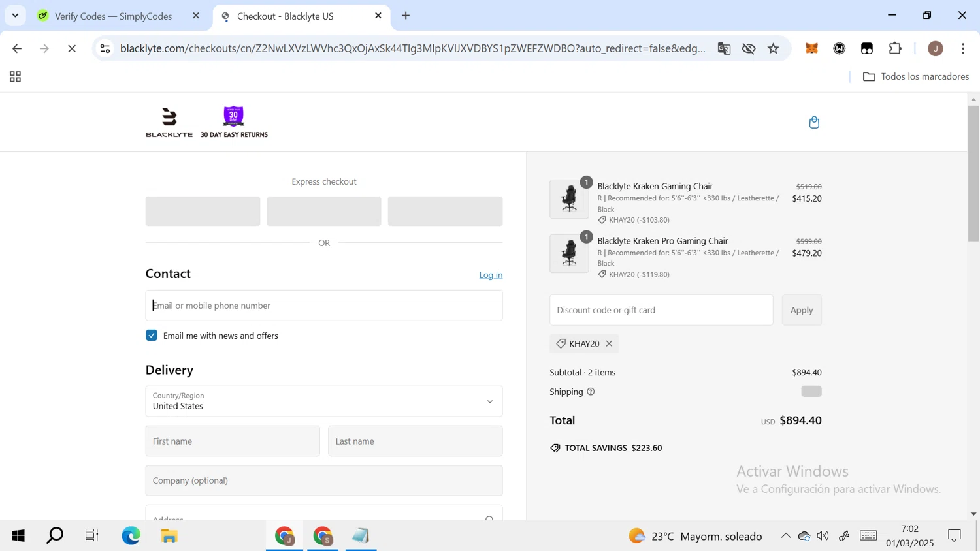
Task: Click the address bar URL
Action: click(412, 48)
